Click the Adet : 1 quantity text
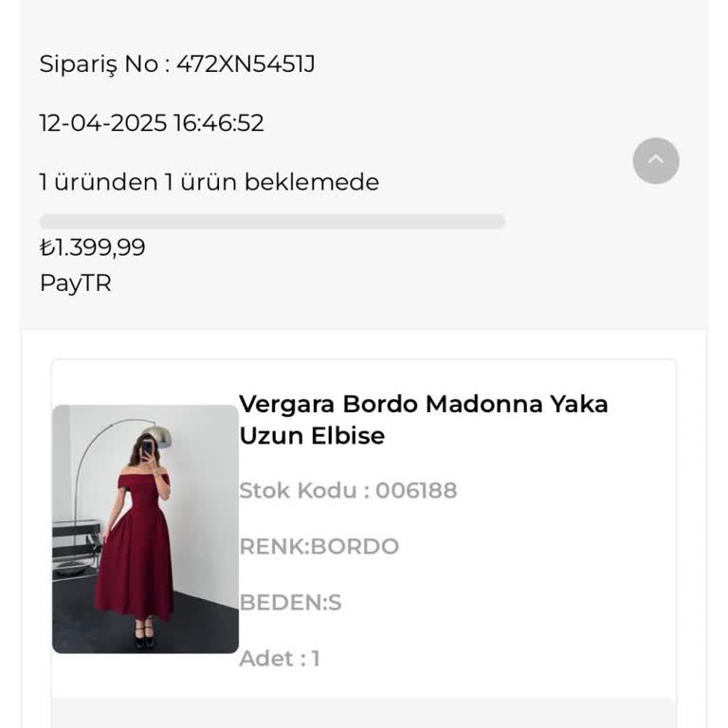This screenshot has width=728, height=728. point(280,658)
